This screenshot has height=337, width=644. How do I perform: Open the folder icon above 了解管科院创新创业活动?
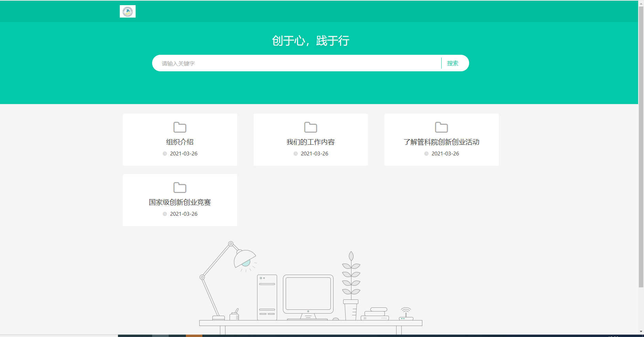[x=442, y=127]
